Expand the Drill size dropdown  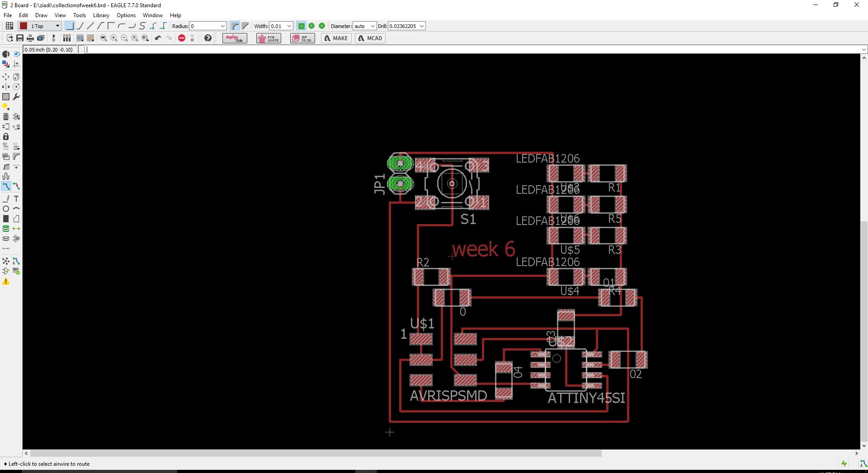[x=421, y=26]
